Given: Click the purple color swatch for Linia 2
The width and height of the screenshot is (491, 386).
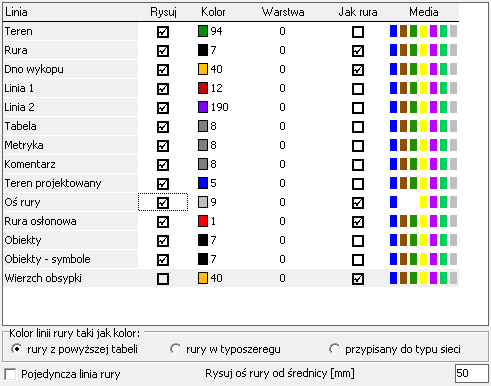Looking at the screenshot, I should tap(203, 107).
